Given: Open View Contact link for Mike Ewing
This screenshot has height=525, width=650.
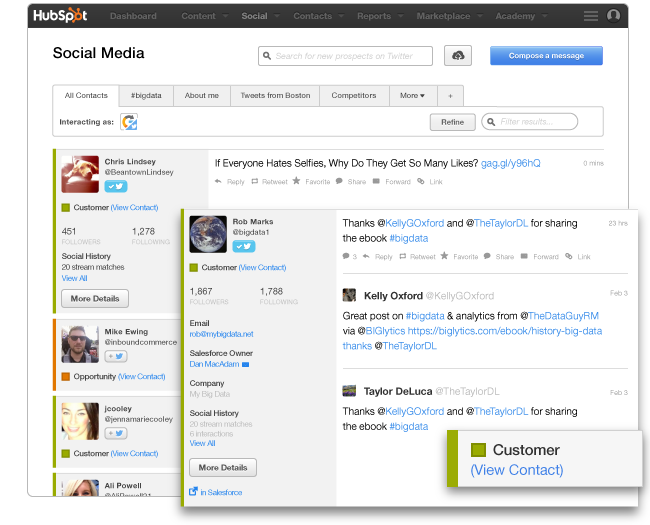Looking at the screenshot, I should pyautogui.click(x=141, y=377).
